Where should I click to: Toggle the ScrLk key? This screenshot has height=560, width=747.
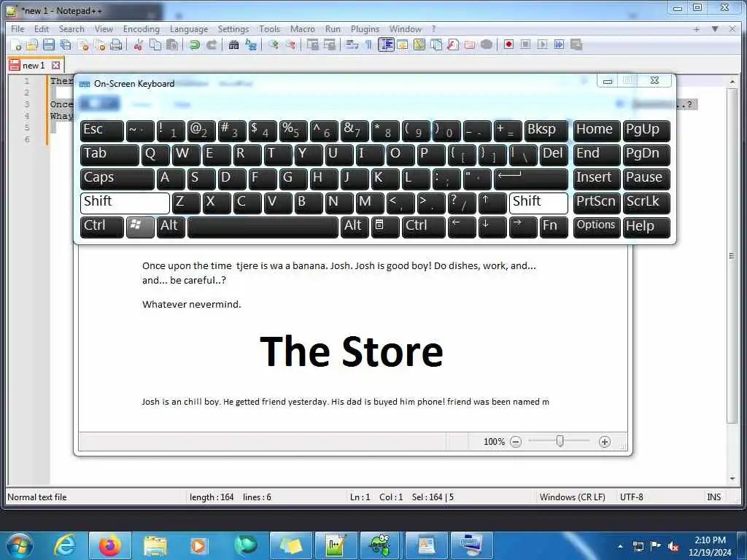click(x=646, y=203)
